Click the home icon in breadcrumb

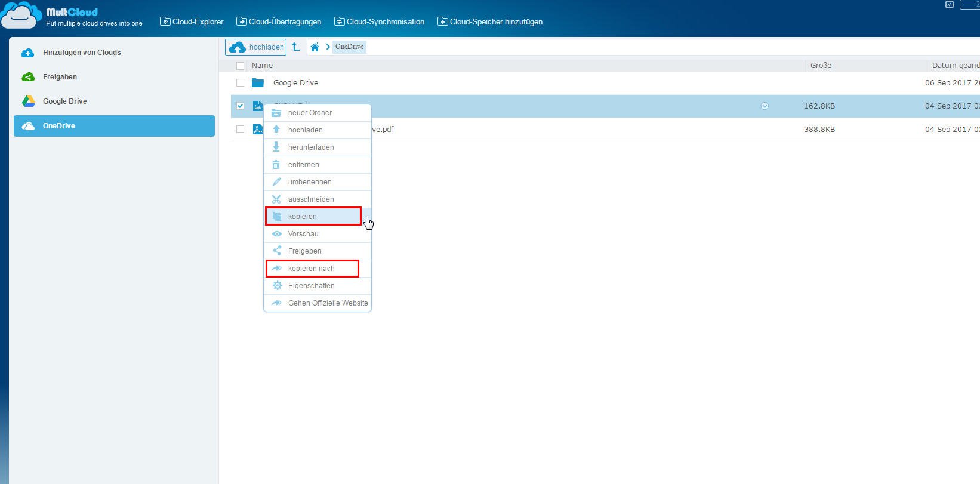315,47
